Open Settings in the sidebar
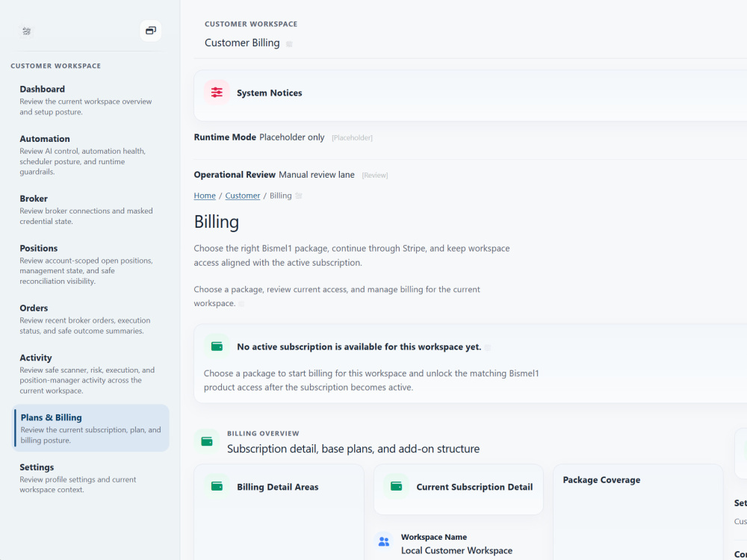Screen dimensions: 747x560 pos(90,478)
